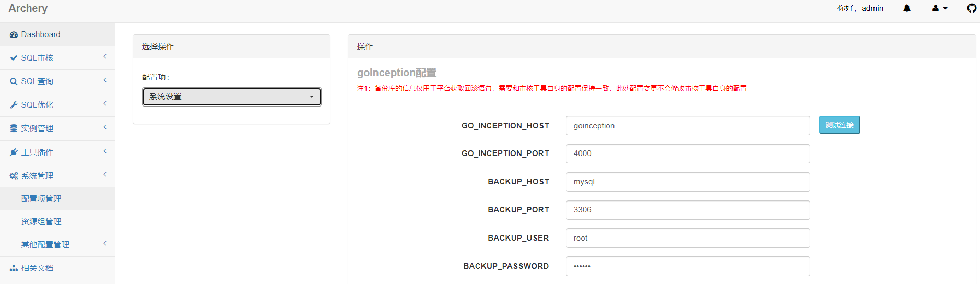Click the 实例管理 database icon
980x284 pixels.
coord(14,128)
